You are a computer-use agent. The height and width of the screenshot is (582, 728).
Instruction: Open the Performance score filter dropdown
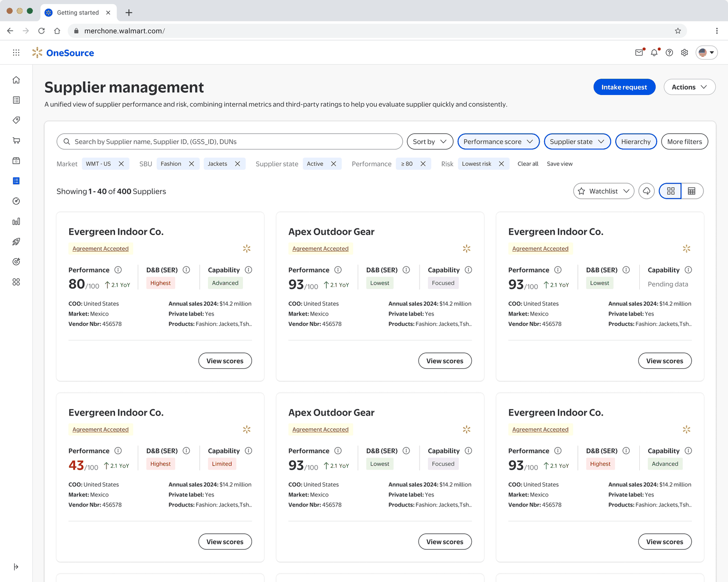[x=498, y=141]
